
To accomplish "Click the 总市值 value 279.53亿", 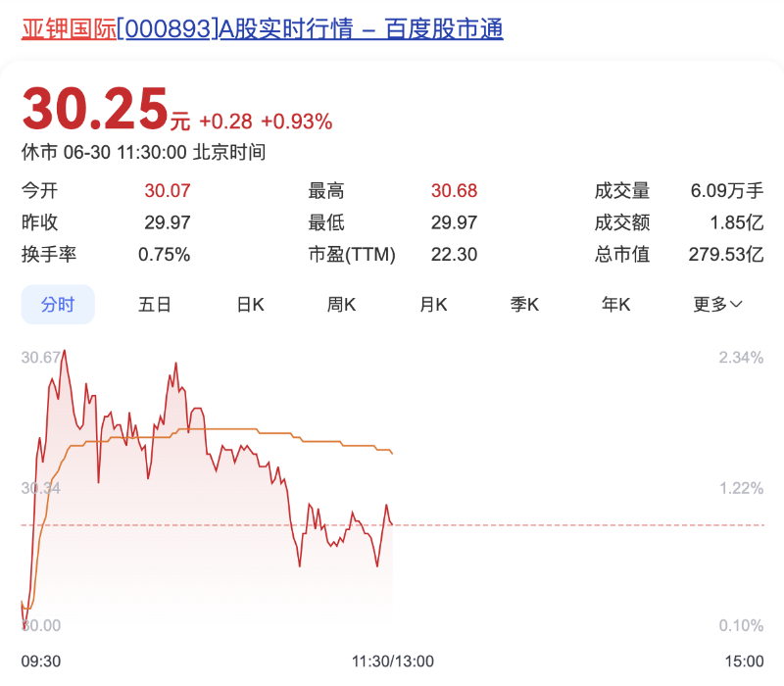I will 726,255.
